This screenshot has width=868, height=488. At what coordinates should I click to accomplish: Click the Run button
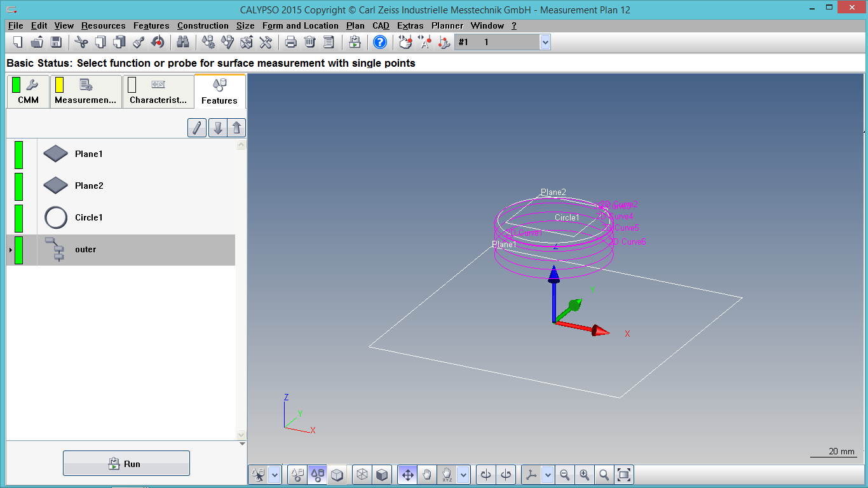tap(126, 463)
